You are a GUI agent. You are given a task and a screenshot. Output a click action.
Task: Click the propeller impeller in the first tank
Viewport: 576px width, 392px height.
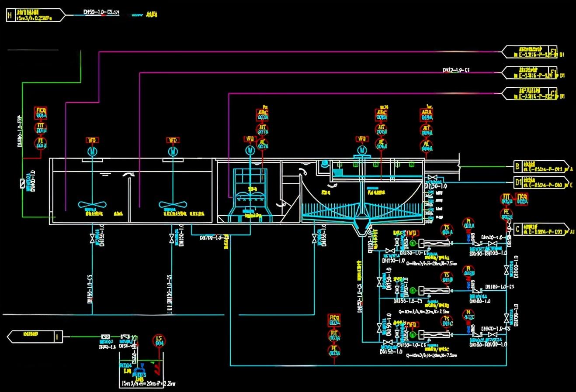pos(92,204)
